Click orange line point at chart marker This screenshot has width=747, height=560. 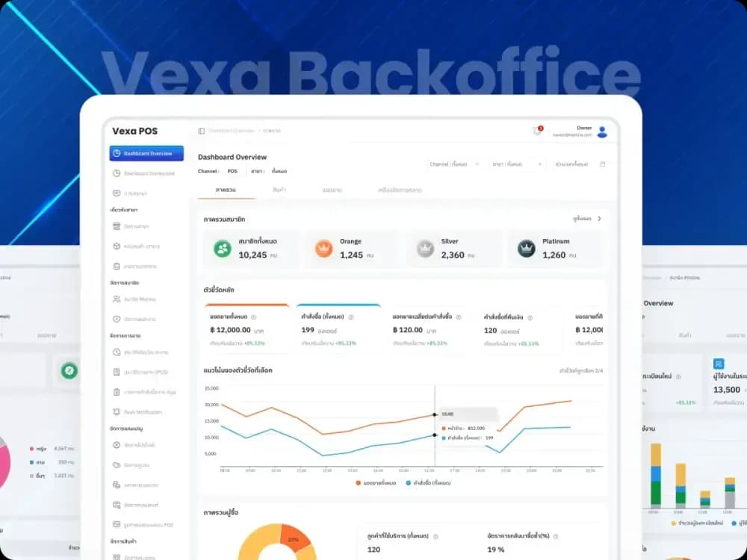pos(435,414)
